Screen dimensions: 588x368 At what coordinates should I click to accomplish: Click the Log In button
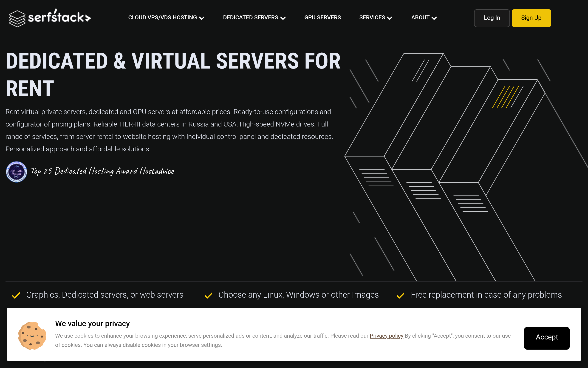tap(492, 18)
